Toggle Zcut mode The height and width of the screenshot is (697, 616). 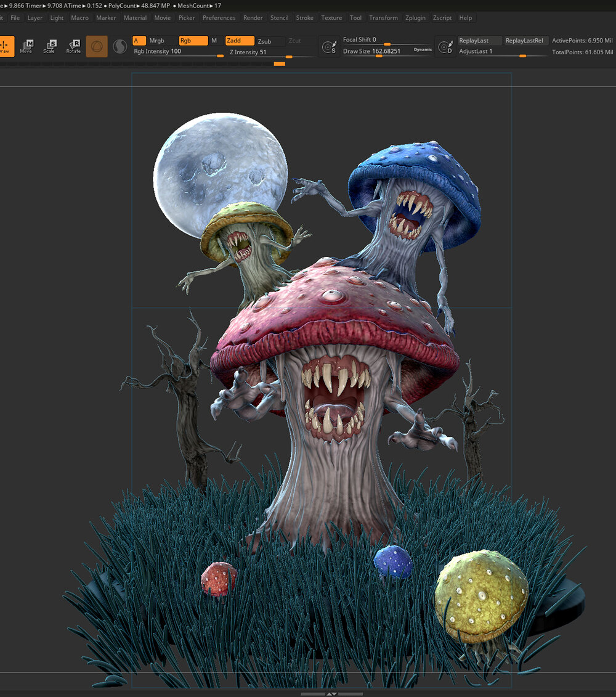pyautogui.click(x=294, y=41)
